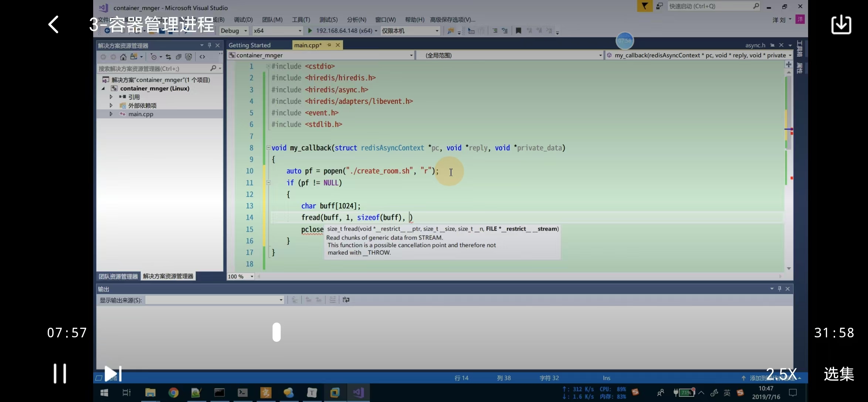Collapse the #include region on line 1
The width and height of the screenshot is (868, 402).
[x=268, y=67]
